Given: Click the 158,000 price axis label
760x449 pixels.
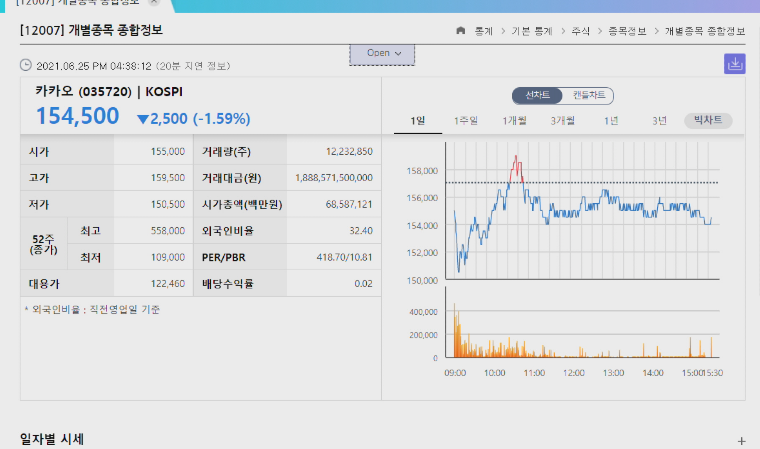Looking at the screenshot, I should (x=422, y=171).
